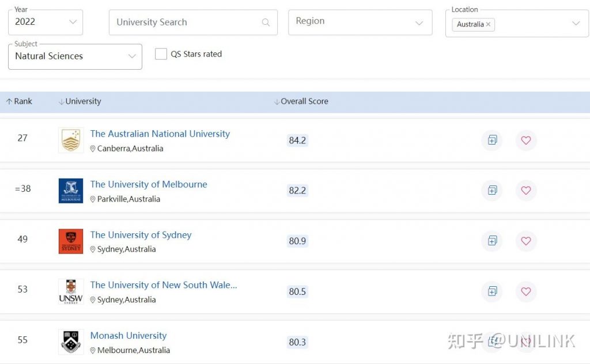The width and height of the screenshot is (590, 364).
Task: Click the 84.2 overall score
Action: coord(297,141)
